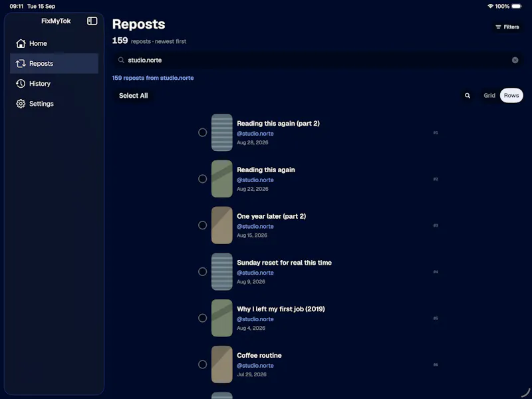
Task: Click the title 'Reading this again (part 2)'
Action: [x=278, y=124]
